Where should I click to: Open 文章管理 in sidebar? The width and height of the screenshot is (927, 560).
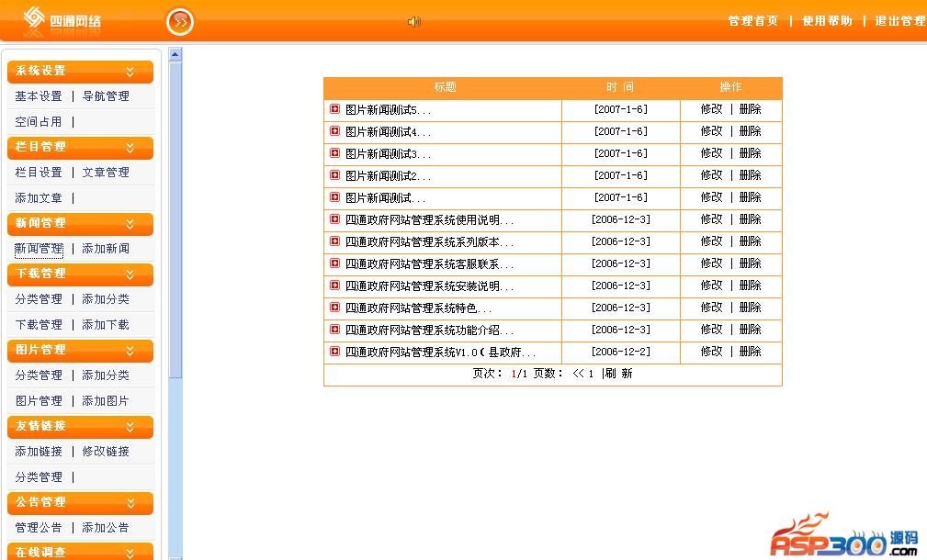coord(106,172)
